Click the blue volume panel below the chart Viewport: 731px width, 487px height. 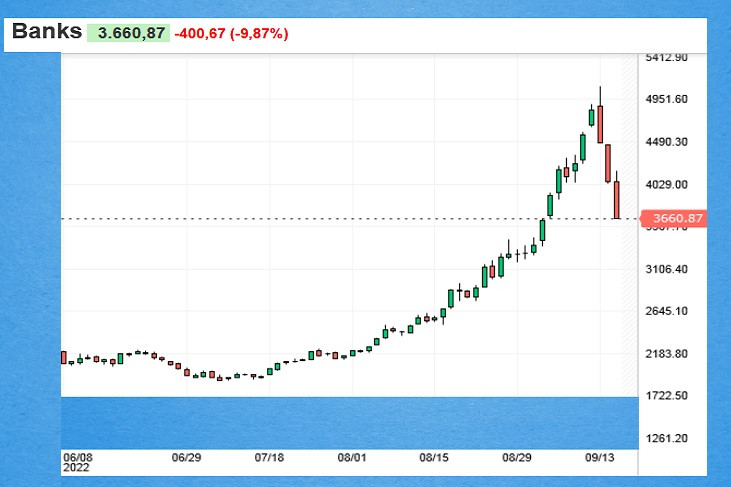348,423
